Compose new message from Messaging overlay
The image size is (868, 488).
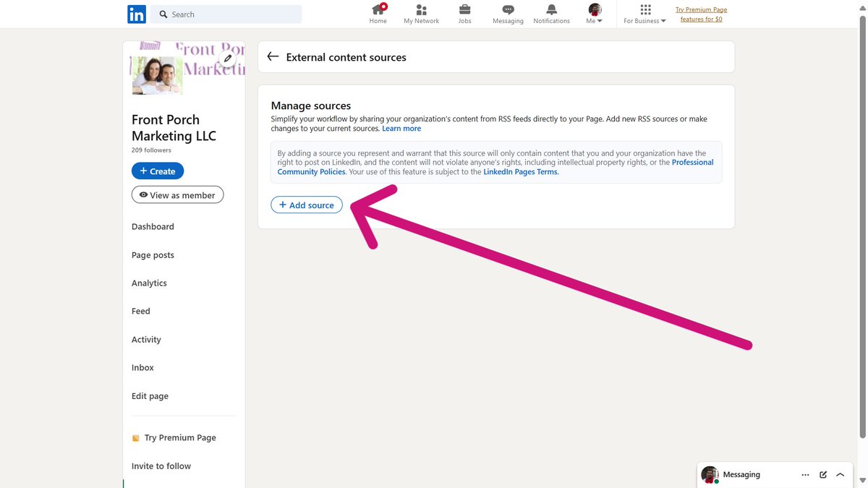tap(823, 475)
